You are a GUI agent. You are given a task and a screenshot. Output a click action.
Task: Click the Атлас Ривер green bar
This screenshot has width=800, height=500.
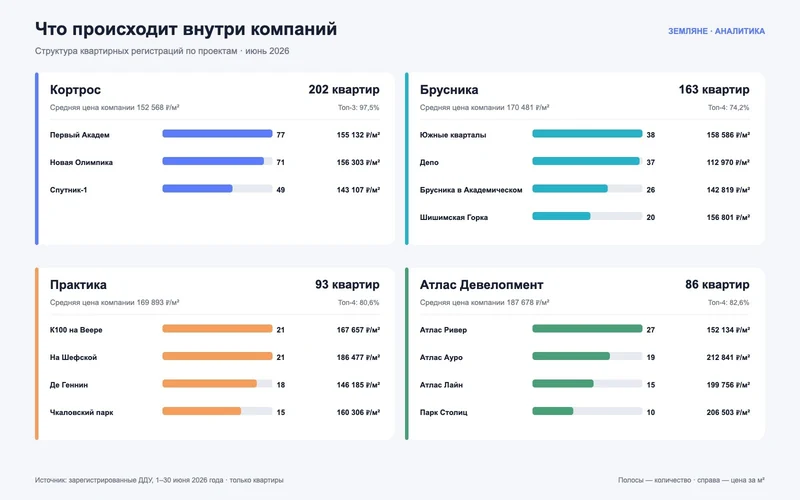click(587, 329)
